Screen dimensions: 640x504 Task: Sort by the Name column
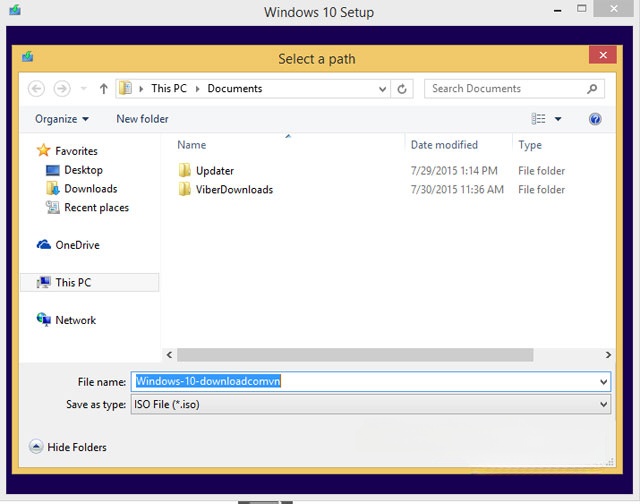pos(191,145)
